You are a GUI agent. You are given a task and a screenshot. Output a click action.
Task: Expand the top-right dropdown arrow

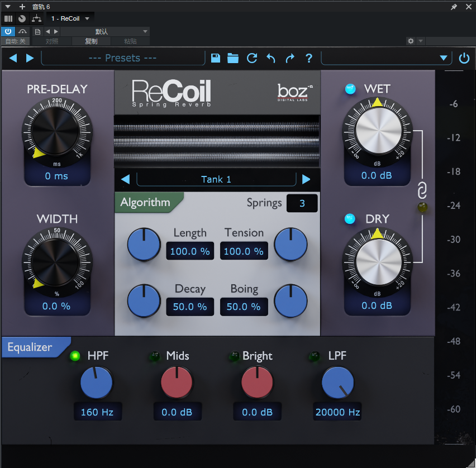pyautogui.click(x=444, y=58)
